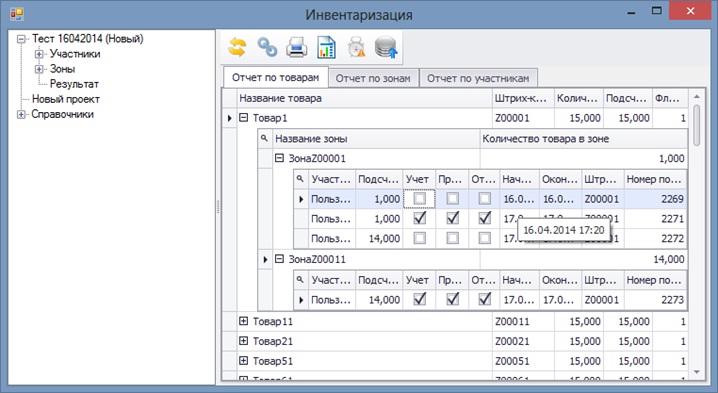Click Номер по... value 2272
718x393 pixels.
[x=656, y=238]
